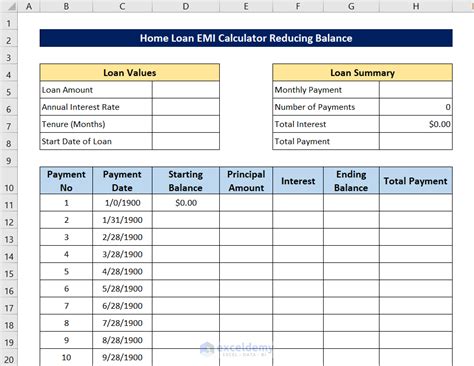
Task: Select column G header
Action: 351,6
